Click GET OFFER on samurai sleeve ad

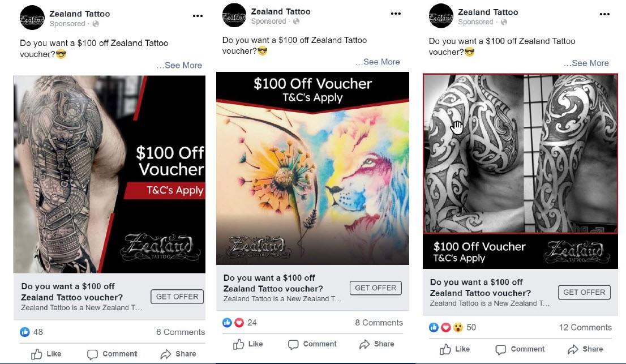click(x=177, y=297)
